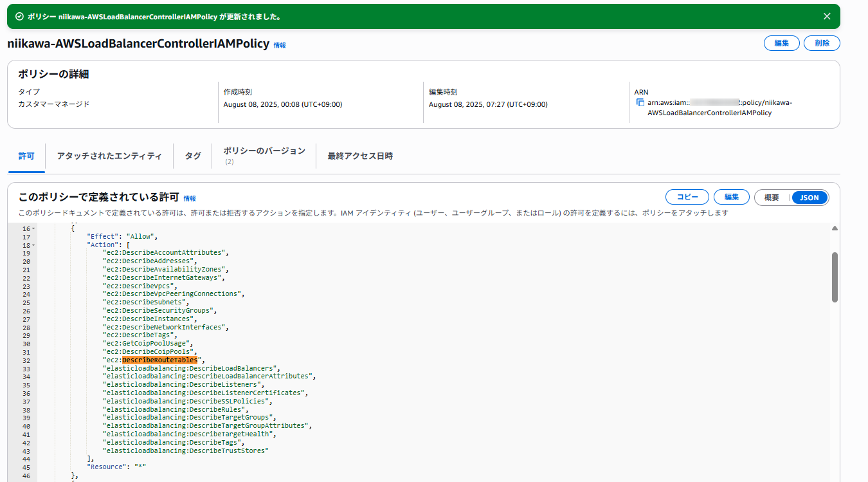Click the 編集 button in permissions panel
Image resolution: width=868 pixels, height=482 pixels.
[732, 198]
